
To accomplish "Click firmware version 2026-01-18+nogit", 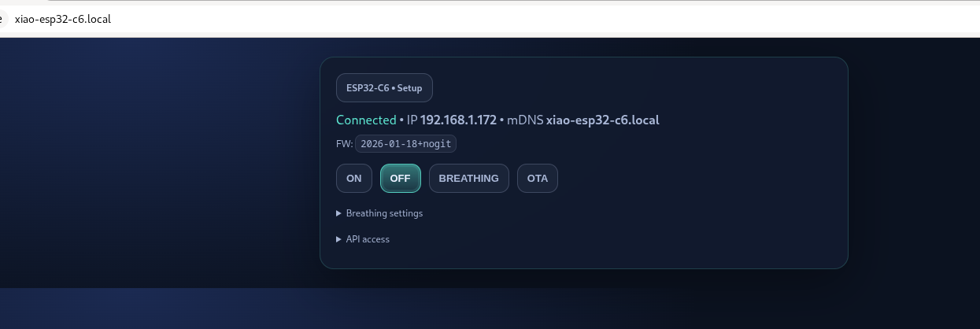I will pos(405,144).
